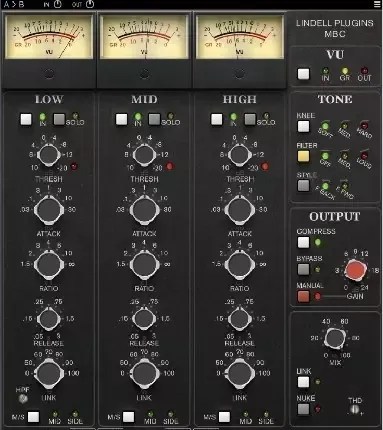The height and width of the screenshot is (430, 383).
Task: Toggle the red MANUAL button
Action: [303, 296]
